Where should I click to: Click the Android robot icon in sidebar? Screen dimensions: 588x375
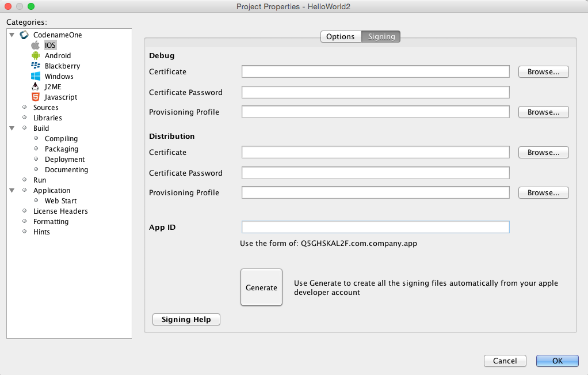coord(36,55)
